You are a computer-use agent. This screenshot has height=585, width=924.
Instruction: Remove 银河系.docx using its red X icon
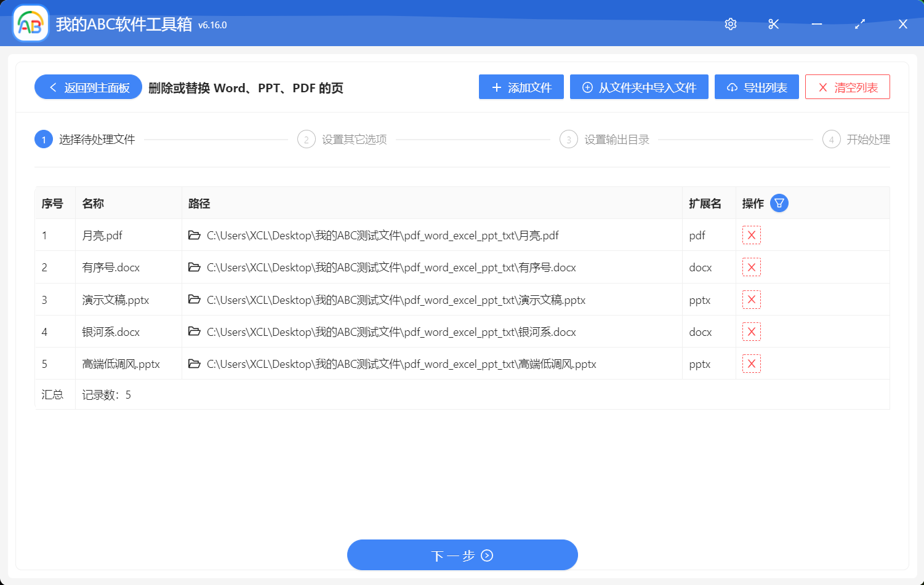pos(751,331)
